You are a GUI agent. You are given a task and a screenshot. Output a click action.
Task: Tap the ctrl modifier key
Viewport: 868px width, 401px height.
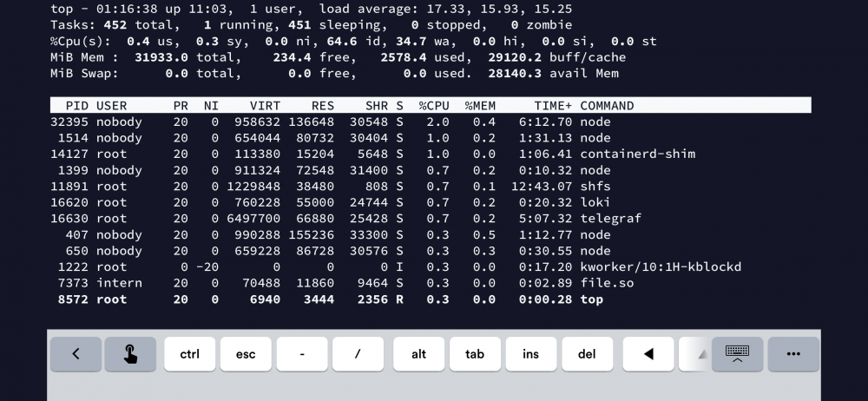point(190,354)
